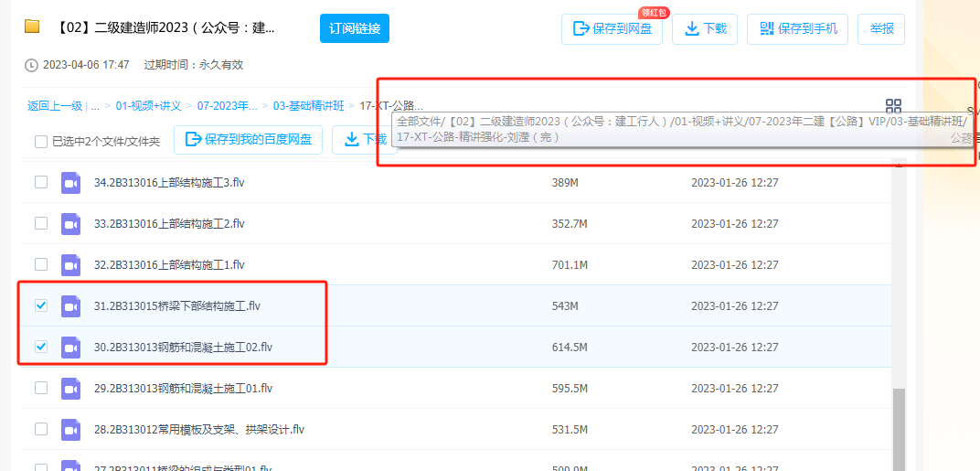The height and width of the screenshot is (471, 980).
Task: Open the 03-基础精讲班 breadcrumb folder
Action: coord(308,106)
